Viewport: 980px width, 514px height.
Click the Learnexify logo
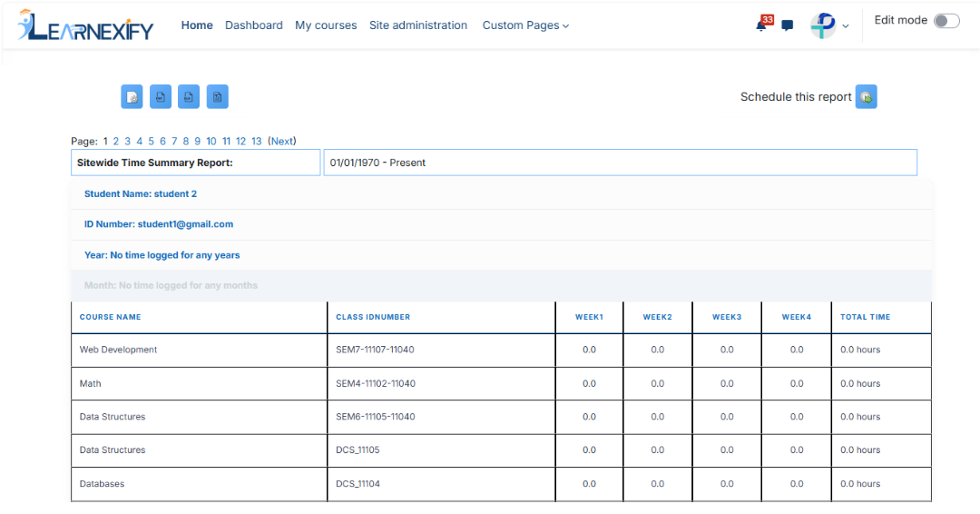click(x=85, y=25)
